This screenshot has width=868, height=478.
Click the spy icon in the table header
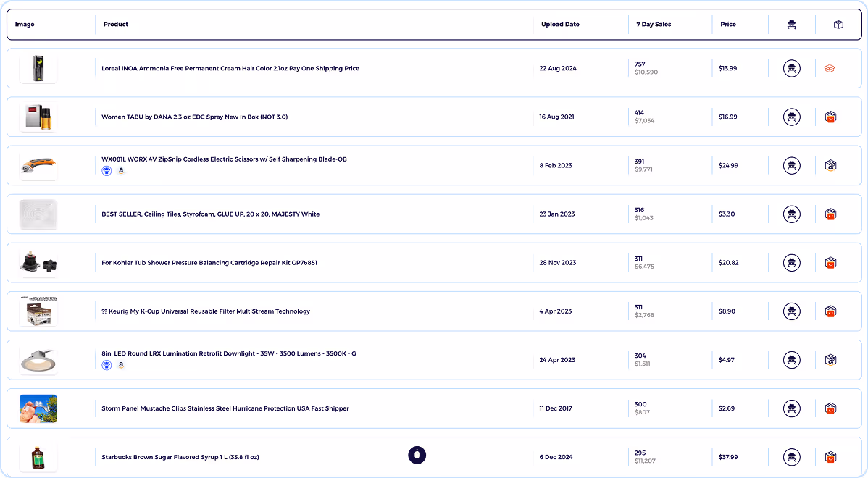point(792,25)
